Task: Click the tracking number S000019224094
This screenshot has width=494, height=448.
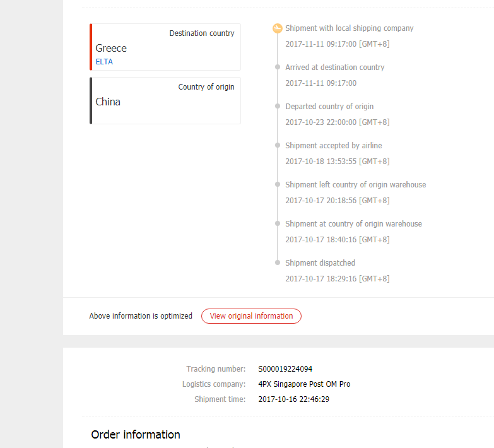Action: (285, 369)
